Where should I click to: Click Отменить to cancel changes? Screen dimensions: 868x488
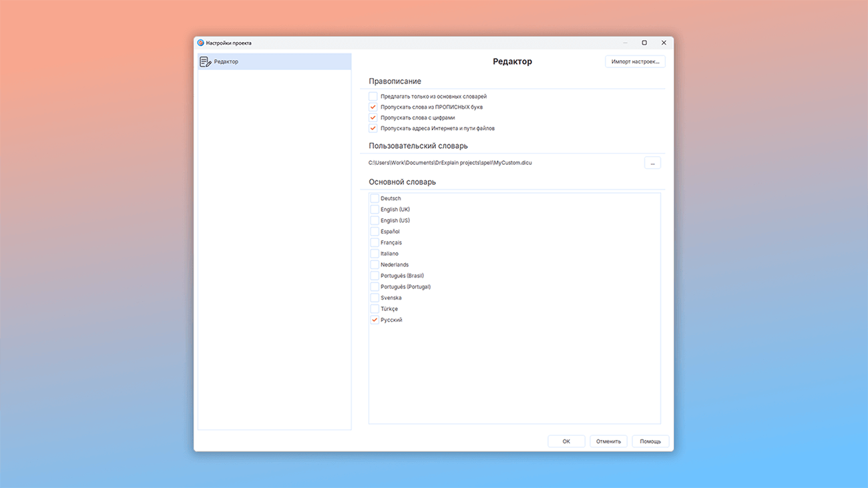point(608,441)
